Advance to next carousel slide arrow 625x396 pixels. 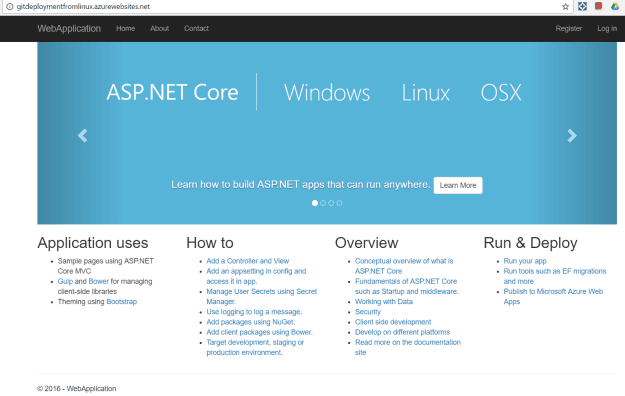pos(572,136)
